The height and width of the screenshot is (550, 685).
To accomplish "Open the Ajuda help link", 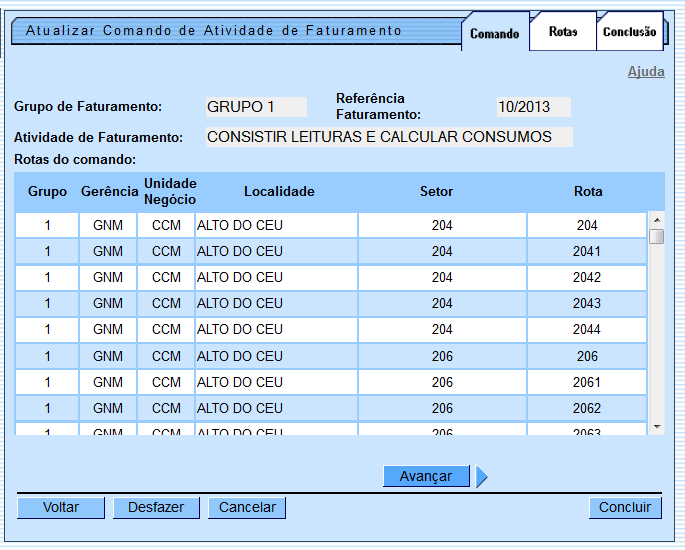I will pos(645,72).
